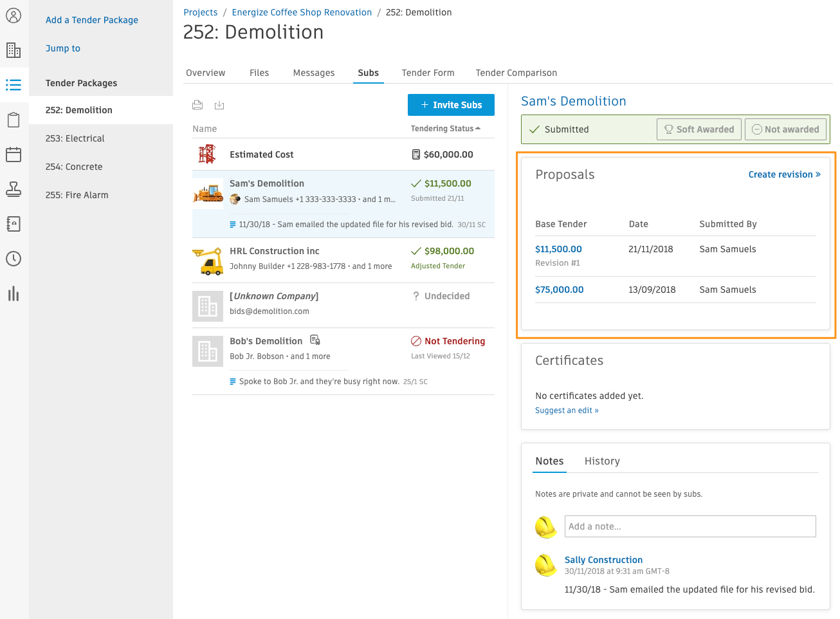Screen dimensions: 840x619
Task: Toggle the Soft Awarded status button
Action: (x=699, y=129)
